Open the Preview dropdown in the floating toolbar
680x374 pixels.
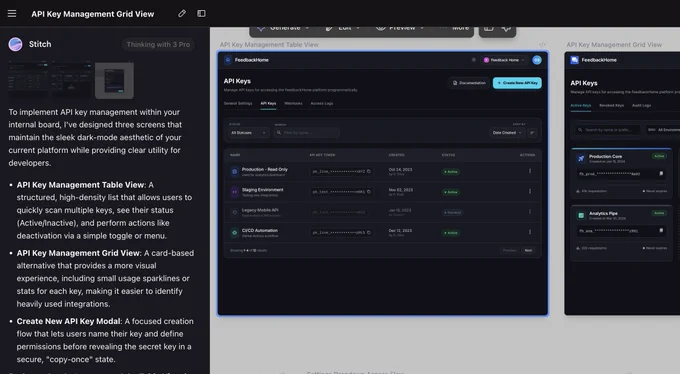[399, 28]
